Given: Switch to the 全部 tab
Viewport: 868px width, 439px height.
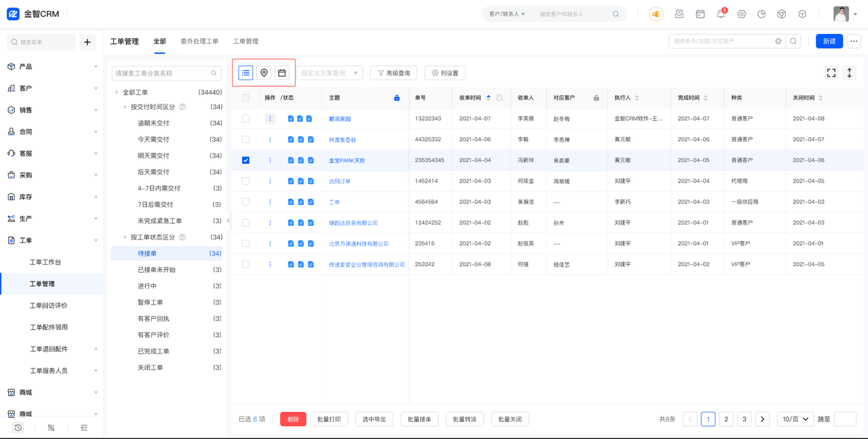Looking at the screenshot, I should click(x=159, y=41).
